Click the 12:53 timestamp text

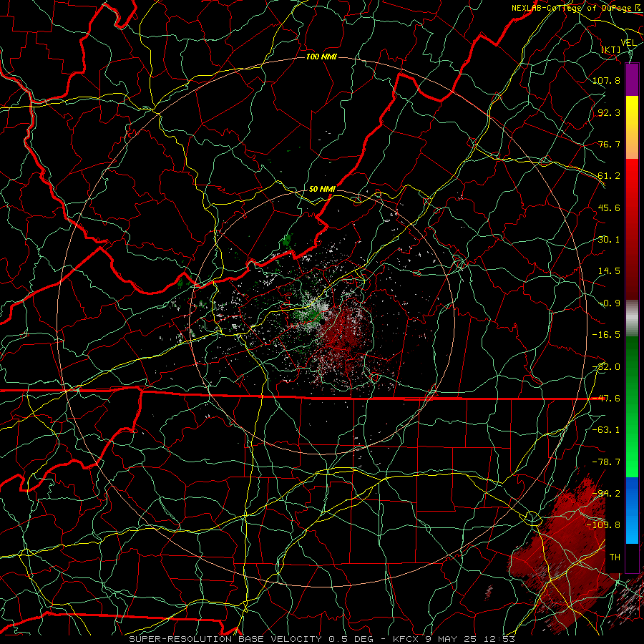(x=499, y=639)
